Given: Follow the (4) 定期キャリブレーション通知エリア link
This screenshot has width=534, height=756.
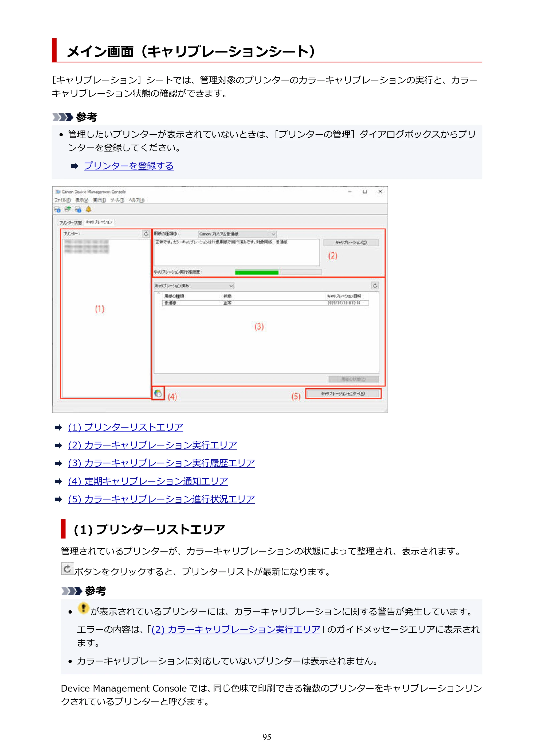Looking at the screenshot, I should tap(148, 481).
